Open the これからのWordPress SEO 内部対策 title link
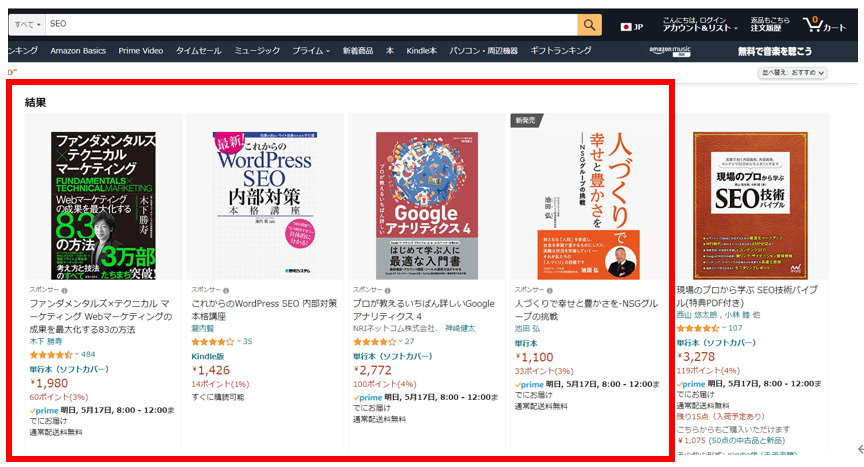Viewport: 864px width, 467px height. tap(264, 310)
